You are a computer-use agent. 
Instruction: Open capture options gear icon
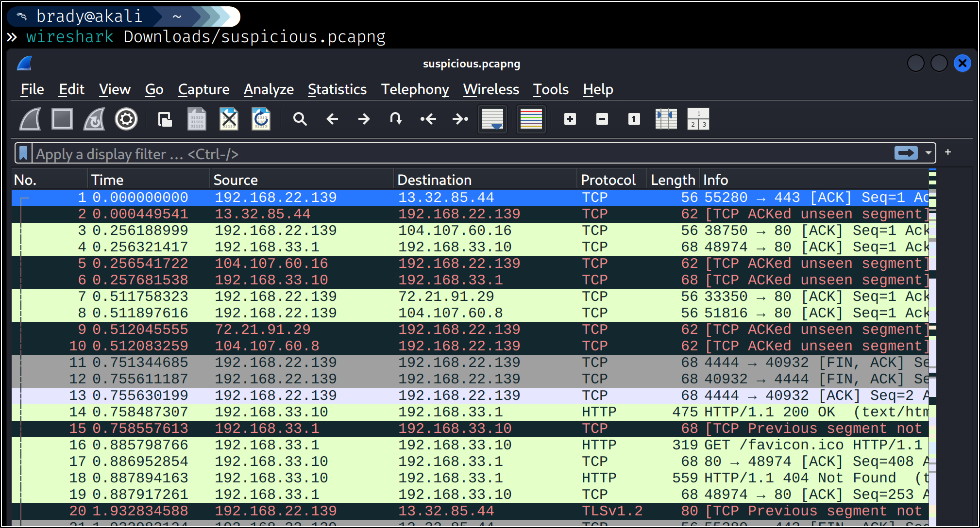(126, 119)
